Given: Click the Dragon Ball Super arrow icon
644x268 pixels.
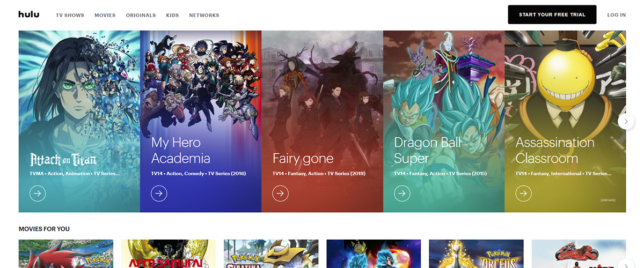Looking at the screenshot, I should 402,193.
